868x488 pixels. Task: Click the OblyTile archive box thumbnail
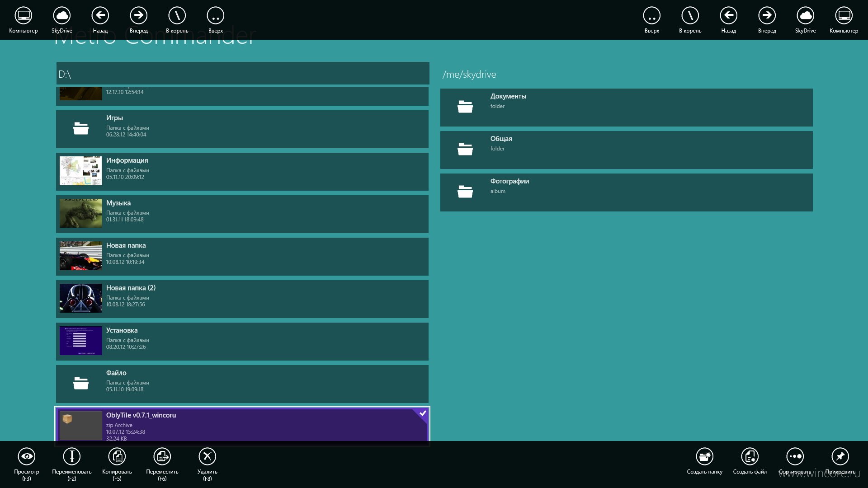[81, 425]
